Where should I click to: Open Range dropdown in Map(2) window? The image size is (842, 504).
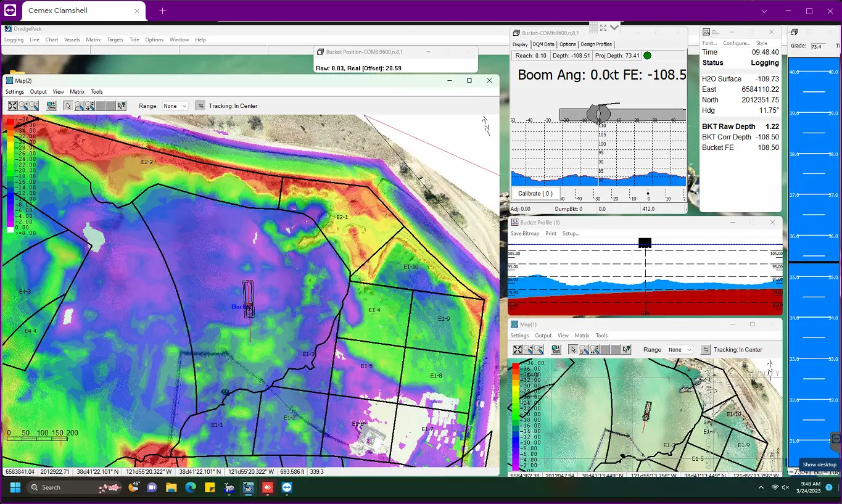tap(175, 106)
